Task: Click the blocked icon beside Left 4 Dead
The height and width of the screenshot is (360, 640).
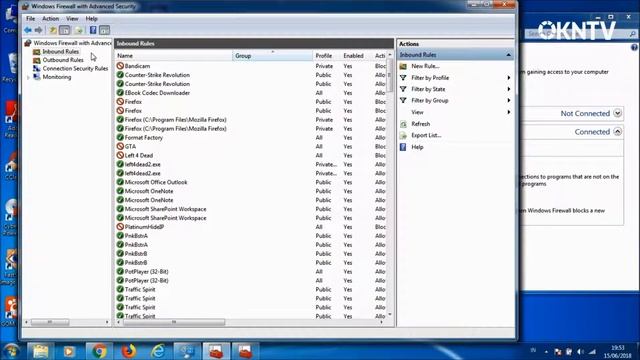Action: (x=120, y=155)
